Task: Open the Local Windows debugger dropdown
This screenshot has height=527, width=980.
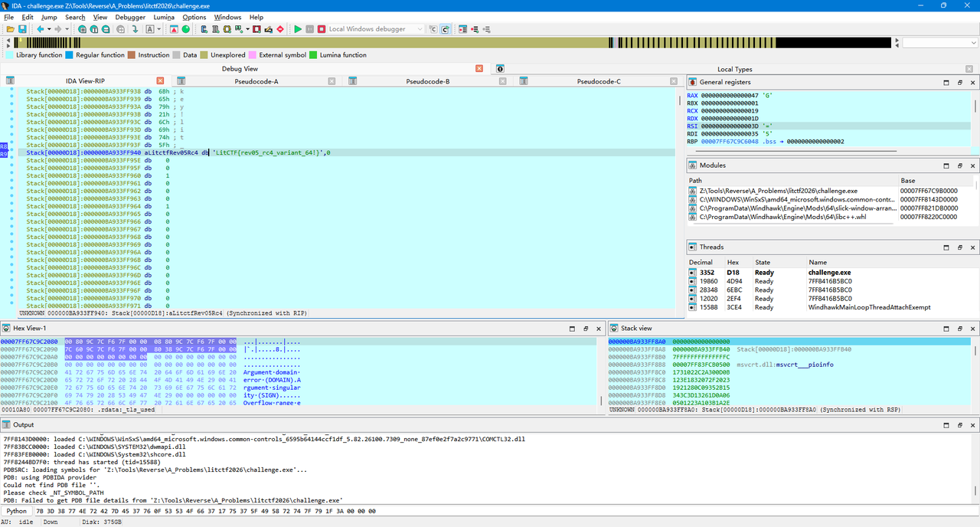Action: 375,29
